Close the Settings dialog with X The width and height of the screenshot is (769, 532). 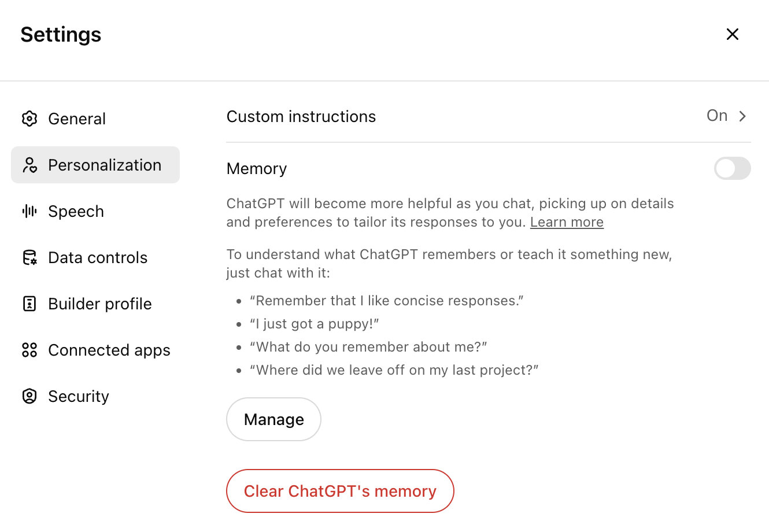coord(732,34)
